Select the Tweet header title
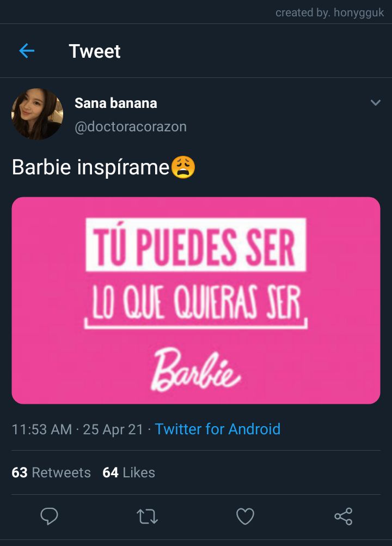This screenshot has height=546, width=392. click(95, 51)
